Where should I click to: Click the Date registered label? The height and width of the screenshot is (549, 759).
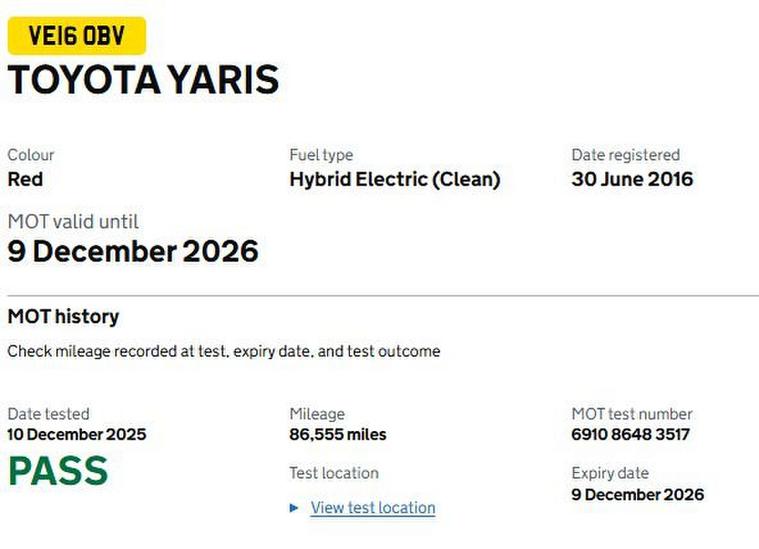click(x=625, y=155)
